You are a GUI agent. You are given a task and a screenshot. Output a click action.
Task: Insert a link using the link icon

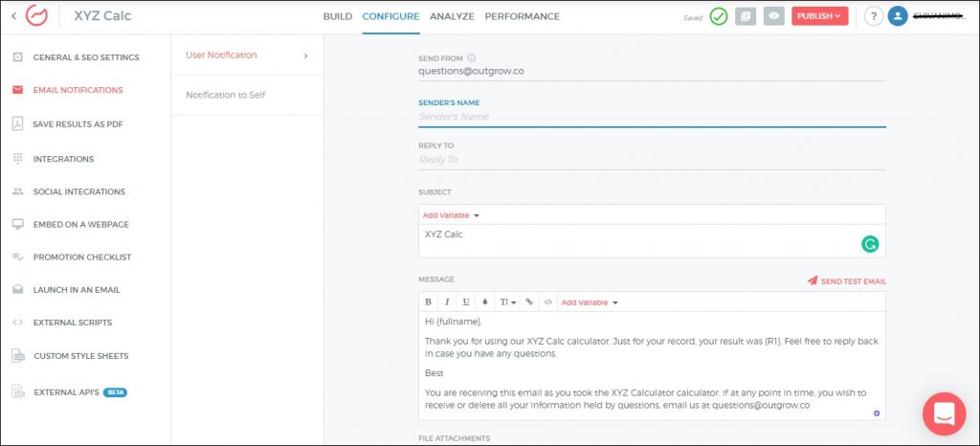click(529, 302)
